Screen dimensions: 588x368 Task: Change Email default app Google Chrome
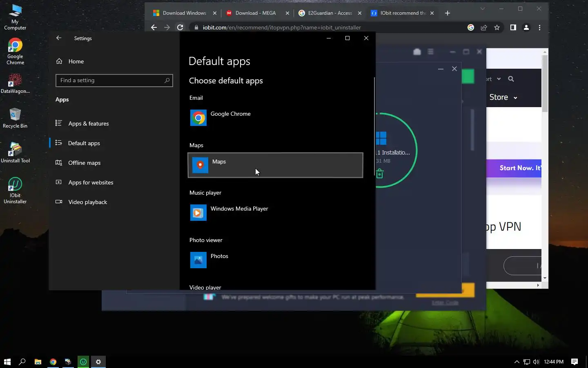tap(276, 118)
